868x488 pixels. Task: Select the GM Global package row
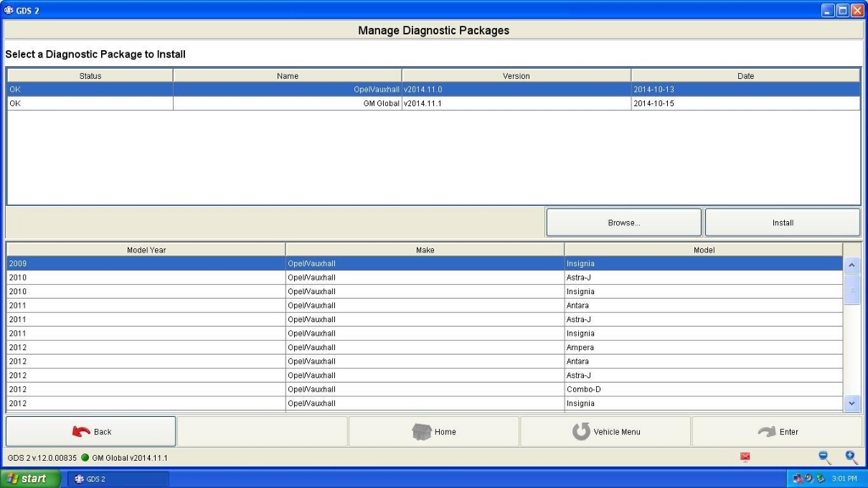click(433, 103)
